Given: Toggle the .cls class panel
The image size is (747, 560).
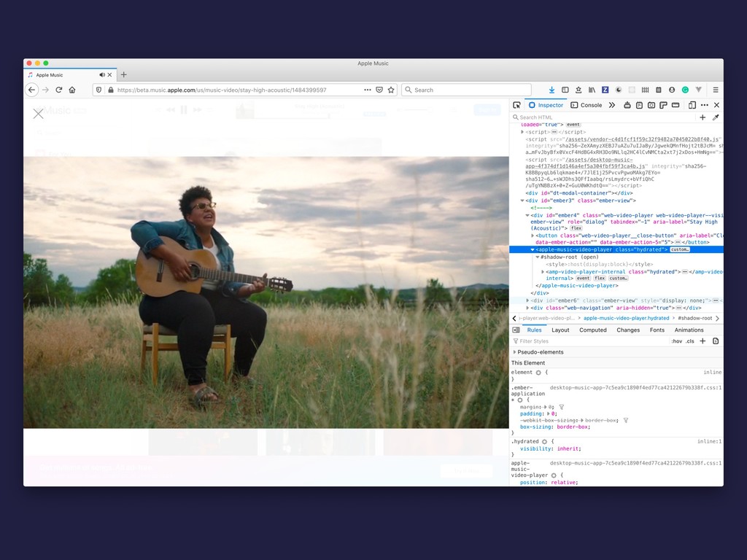Looking at the screenshot, I should [x=690, y=341].
